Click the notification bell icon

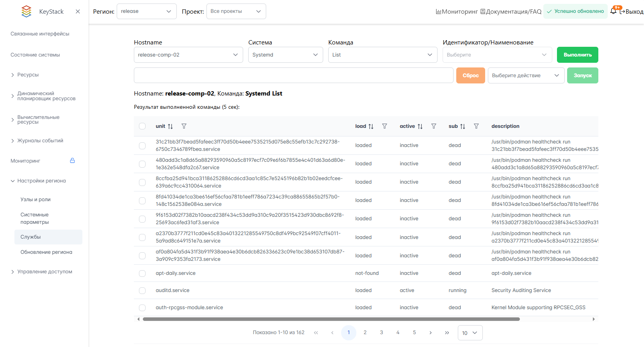tap(613, 11)
